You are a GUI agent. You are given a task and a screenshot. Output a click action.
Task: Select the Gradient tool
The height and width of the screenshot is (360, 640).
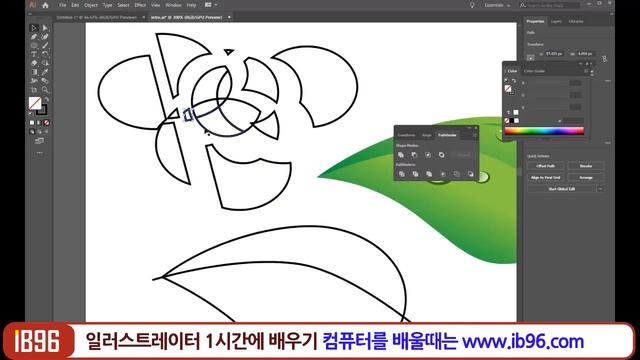coord(34,72)
